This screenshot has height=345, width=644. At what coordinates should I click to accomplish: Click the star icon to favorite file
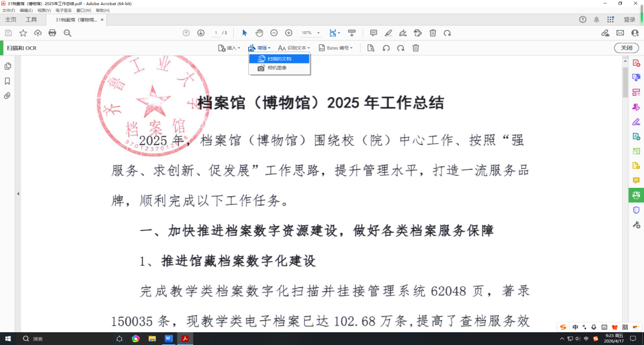tap(23, 33)
